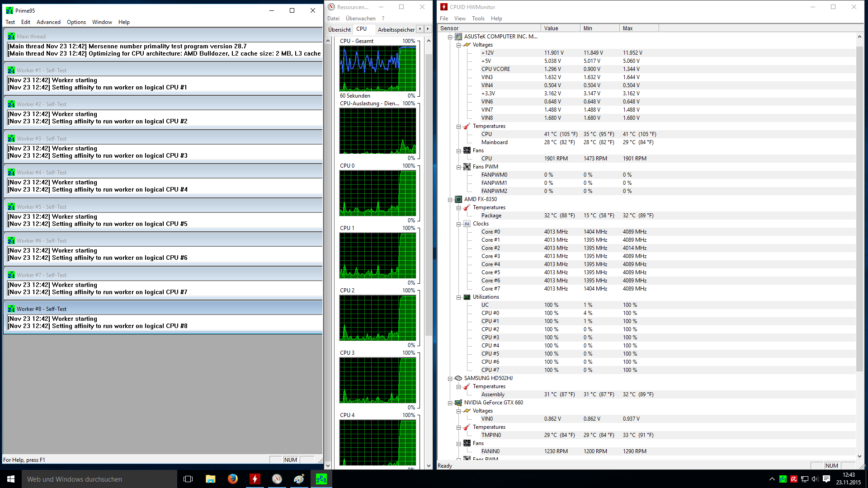The image size is (868, 488).
Task: Click the Prime95 taskbar icon
Action: [x=321, y=479]
